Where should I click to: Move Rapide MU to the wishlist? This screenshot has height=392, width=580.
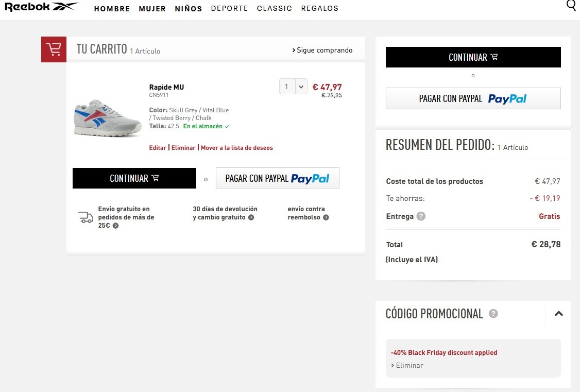pyautogui.click(x=237, y=148)
